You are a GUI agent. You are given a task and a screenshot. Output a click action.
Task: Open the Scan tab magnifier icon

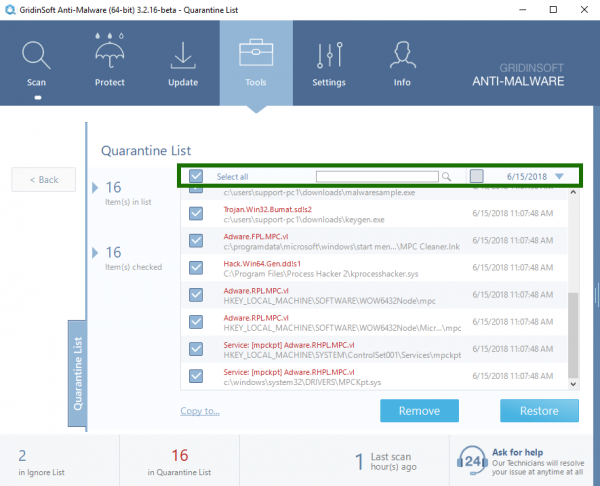36,55
